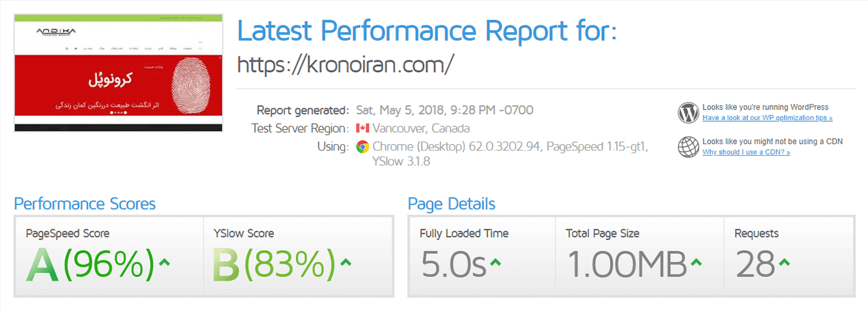Screen dimensions: 868x311
Task: Click the https://kronoiran.com/ URL heading
Action: tap(345, 64)
